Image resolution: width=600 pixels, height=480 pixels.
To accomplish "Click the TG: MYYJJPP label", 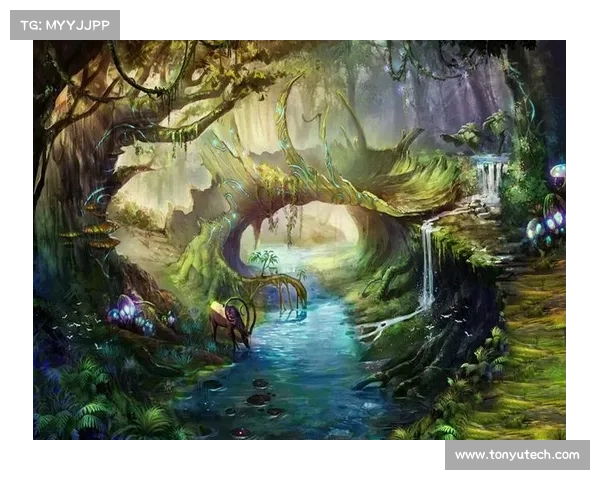I will point(64,24).
